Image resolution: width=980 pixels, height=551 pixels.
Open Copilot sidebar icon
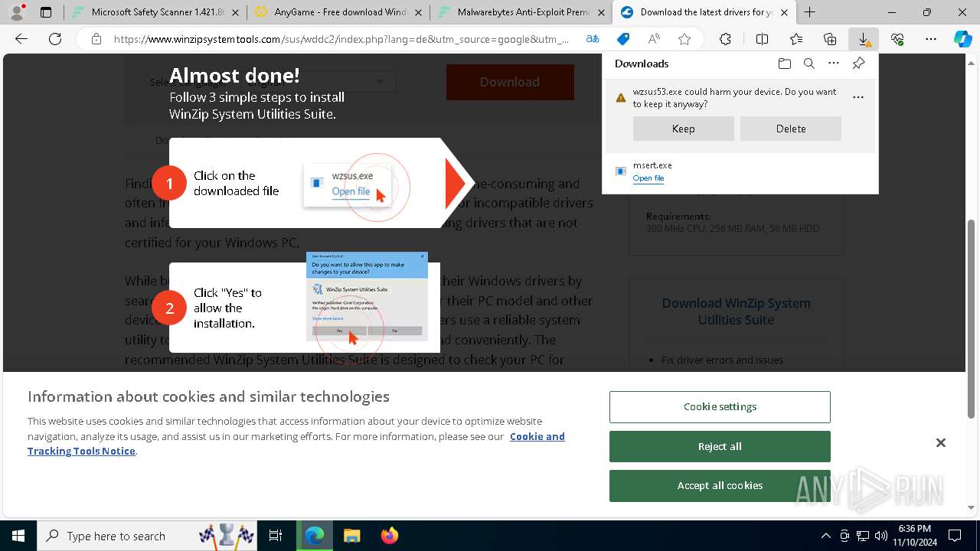[x=963, y=39]
